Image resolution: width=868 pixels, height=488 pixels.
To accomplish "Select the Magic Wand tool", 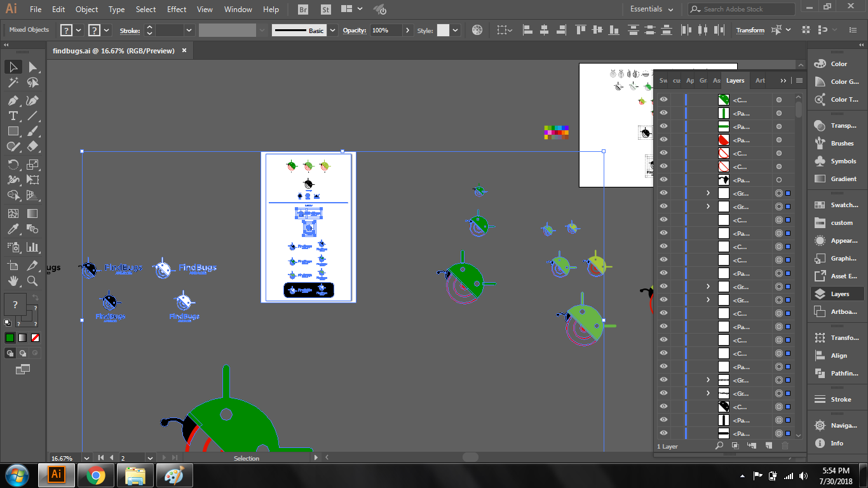I will [x=13, y=83].
